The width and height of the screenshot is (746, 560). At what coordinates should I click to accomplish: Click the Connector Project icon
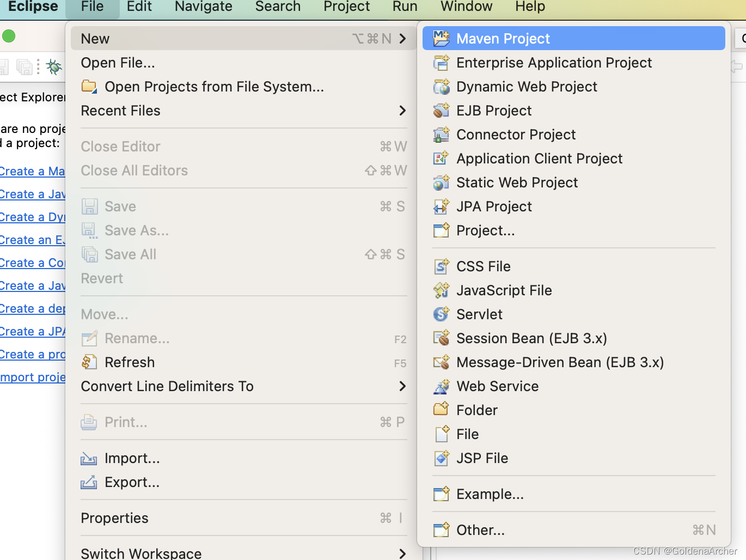[441, 135]
